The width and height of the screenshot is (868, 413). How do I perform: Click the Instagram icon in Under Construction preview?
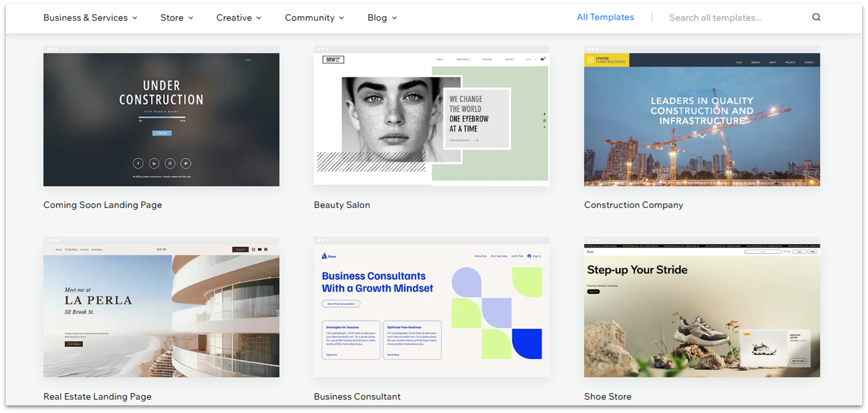(169, 164)
